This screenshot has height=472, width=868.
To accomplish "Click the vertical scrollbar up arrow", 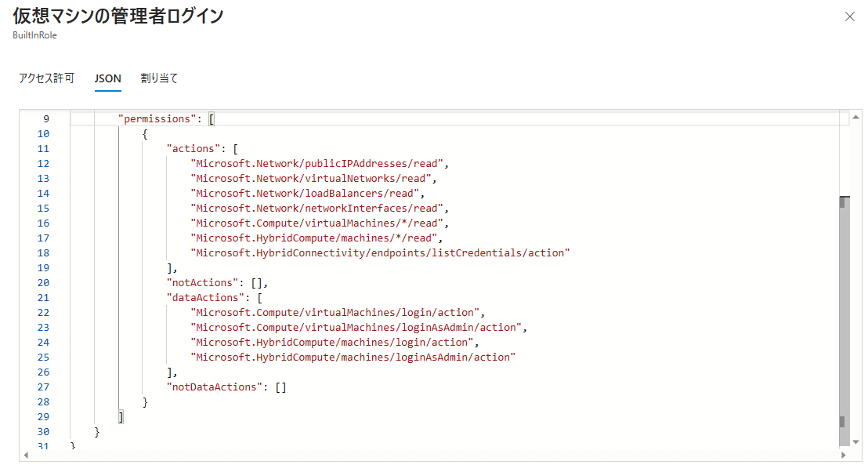I will click(855, 117).
